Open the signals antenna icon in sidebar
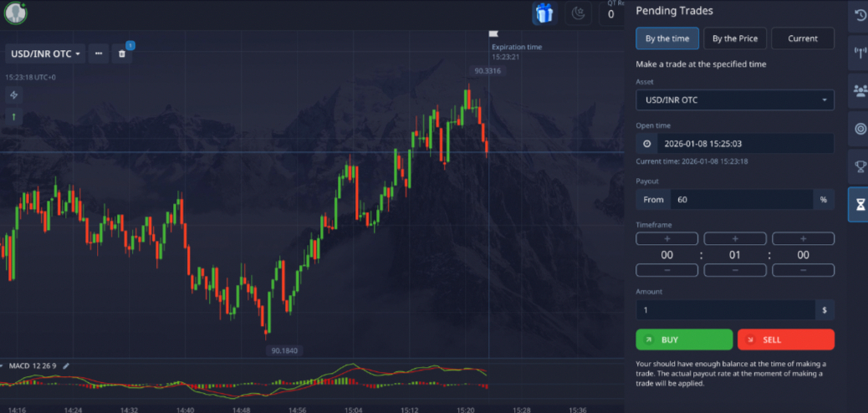 [x=860, y=54]
